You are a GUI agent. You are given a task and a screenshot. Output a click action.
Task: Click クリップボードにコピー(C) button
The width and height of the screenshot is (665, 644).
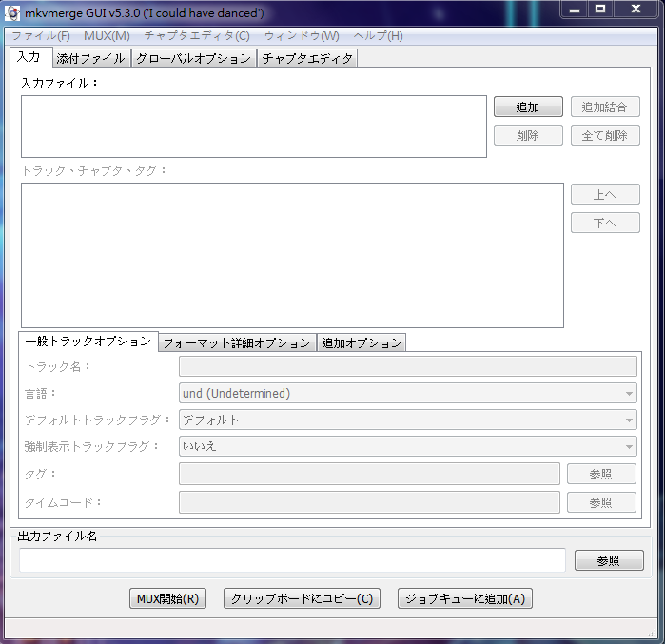tap(302, 598)
